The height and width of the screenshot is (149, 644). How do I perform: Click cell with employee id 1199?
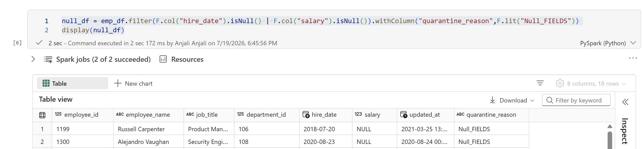[x=83, y=129]
